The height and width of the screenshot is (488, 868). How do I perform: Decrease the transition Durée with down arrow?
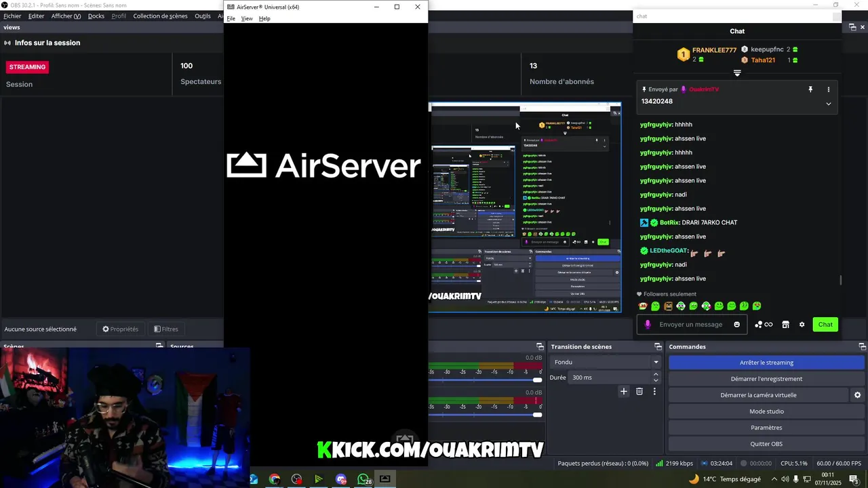pos(656,381)
